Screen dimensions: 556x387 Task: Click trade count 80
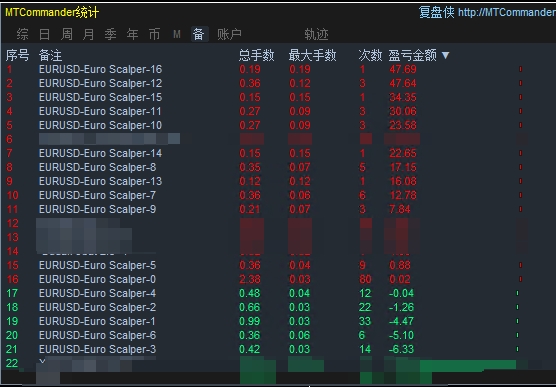(x=365, y=279)
